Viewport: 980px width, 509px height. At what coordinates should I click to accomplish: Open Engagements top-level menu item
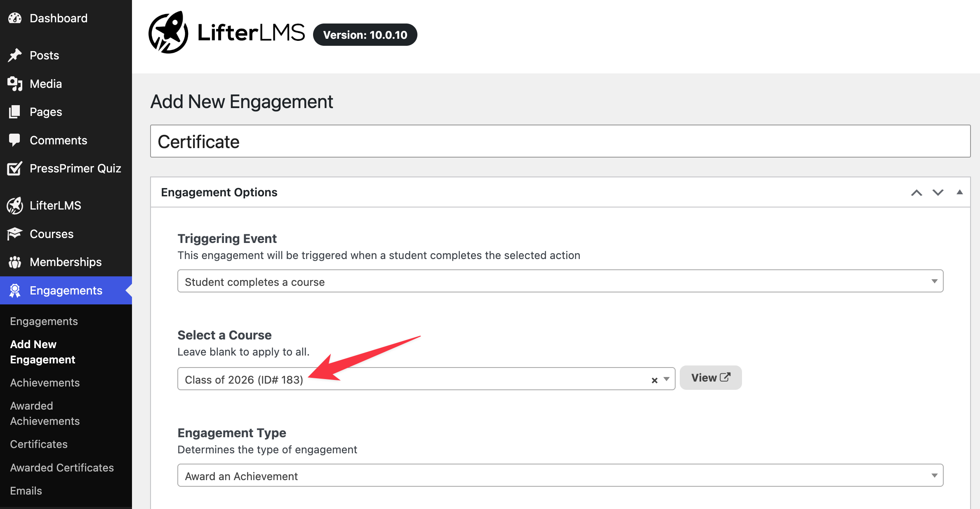point(66,290)
